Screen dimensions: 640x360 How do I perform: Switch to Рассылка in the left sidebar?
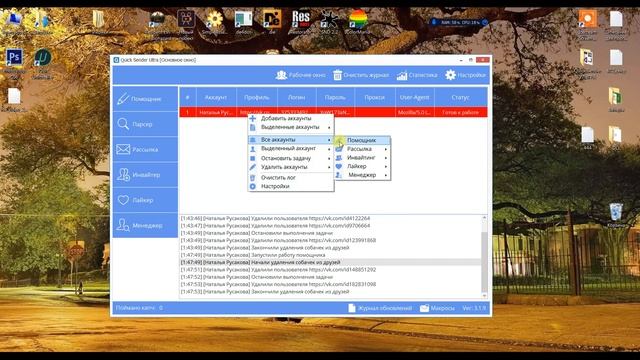pos(145,149)
